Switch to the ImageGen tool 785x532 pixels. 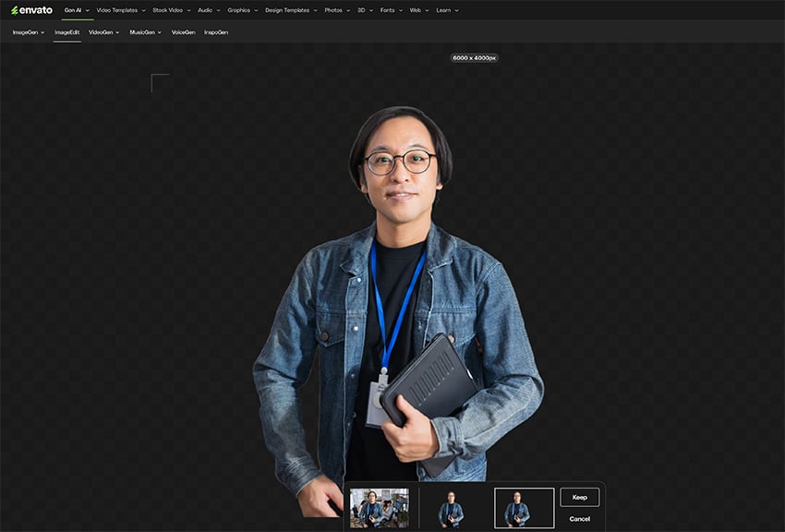(x=28, y=32)
